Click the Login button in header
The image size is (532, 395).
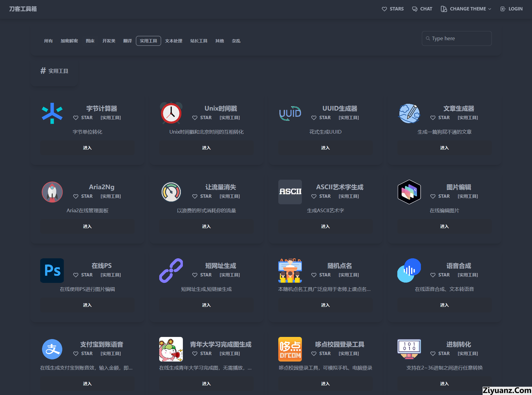point(511,9)
